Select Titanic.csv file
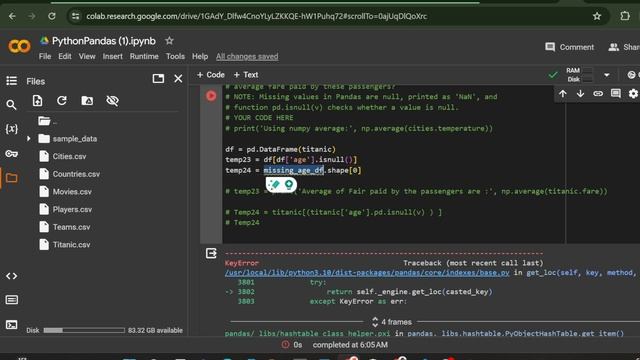 coord(71,244)
